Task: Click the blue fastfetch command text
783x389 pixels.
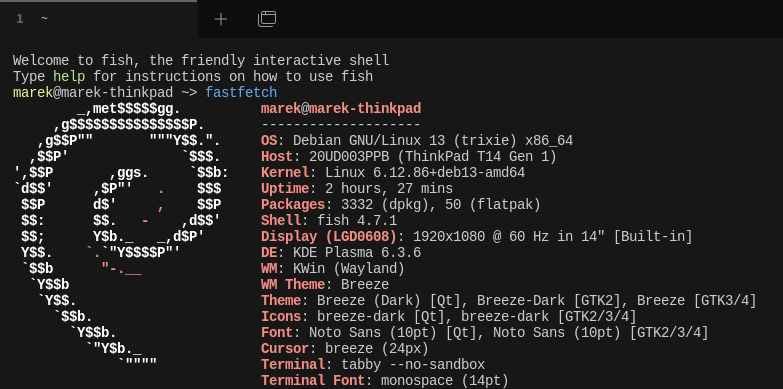Action: click(x=241, y=93)
